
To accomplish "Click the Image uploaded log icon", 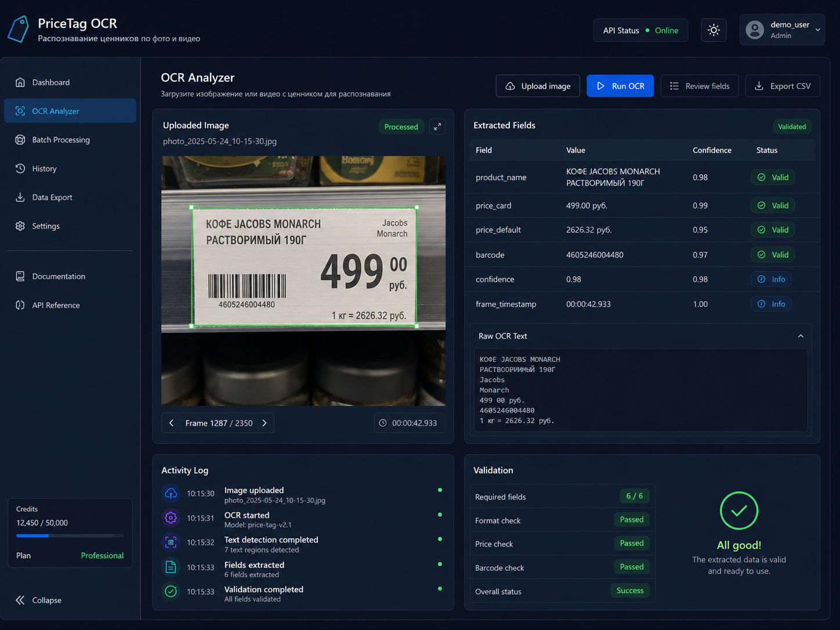I will (x=171, y=493).
